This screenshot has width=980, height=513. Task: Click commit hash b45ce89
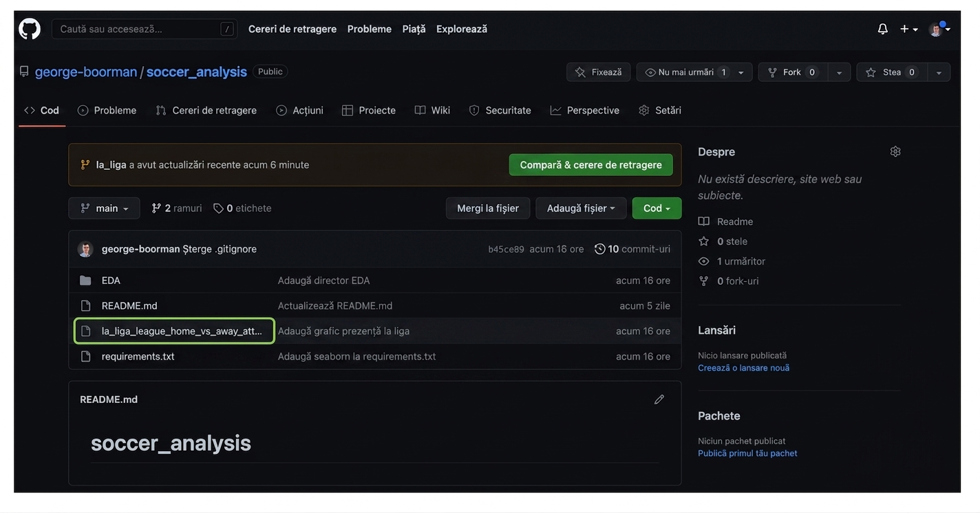click(506, 249)
